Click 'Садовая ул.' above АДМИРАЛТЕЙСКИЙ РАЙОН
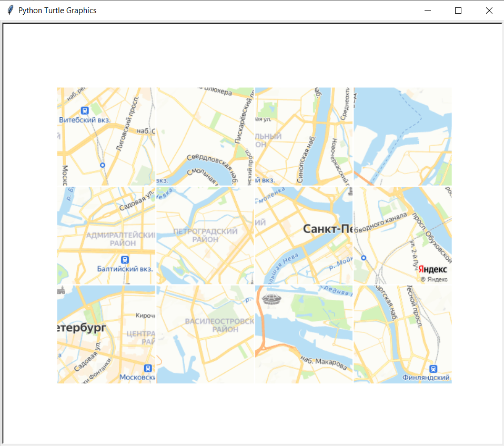This screenshot has width=504, height=446. tap(137, 200)
